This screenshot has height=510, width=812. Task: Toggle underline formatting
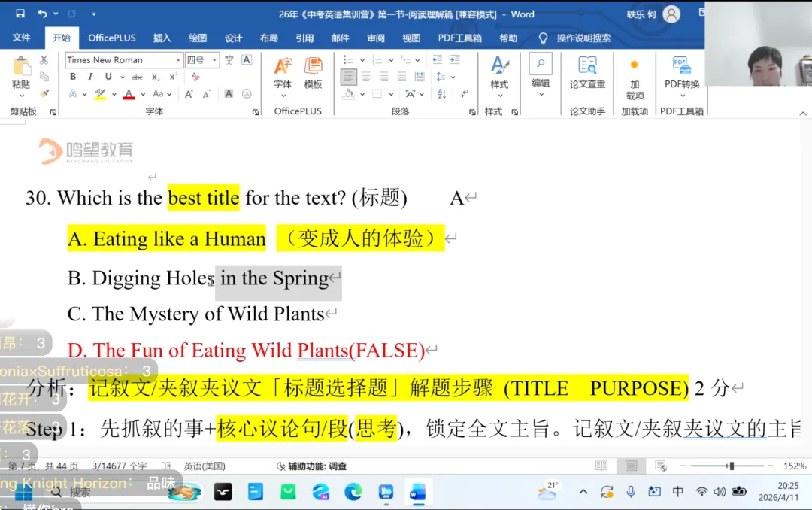(x=108, y=77)
